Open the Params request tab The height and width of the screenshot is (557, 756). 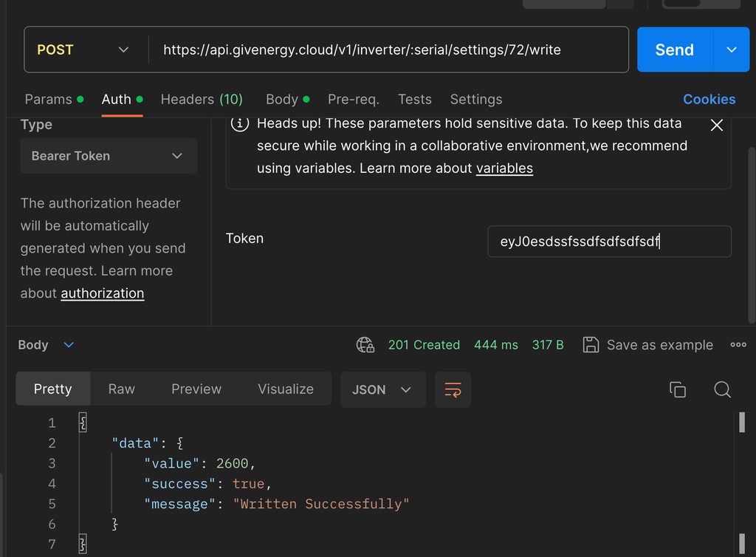[49, 99]
